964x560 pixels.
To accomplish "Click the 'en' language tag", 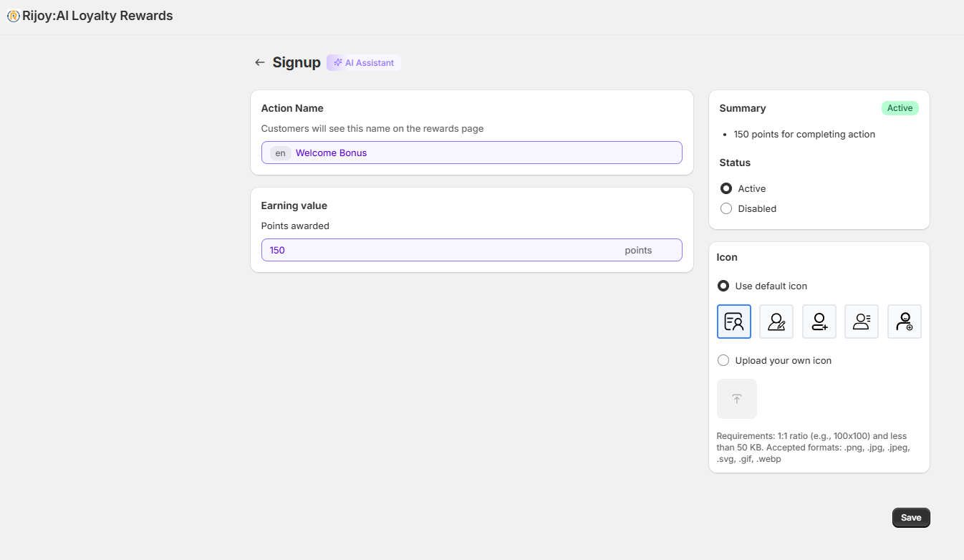I will (280, 153).
